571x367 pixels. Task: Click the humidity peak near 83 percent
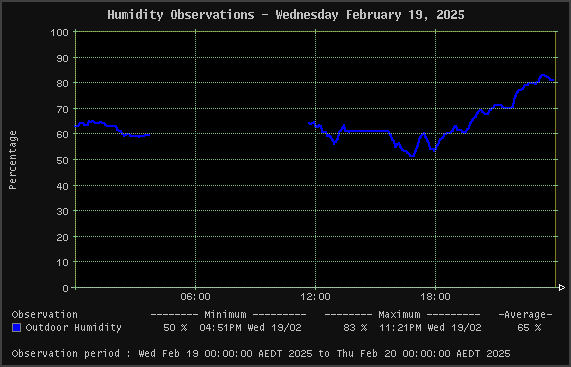(543, 75)
